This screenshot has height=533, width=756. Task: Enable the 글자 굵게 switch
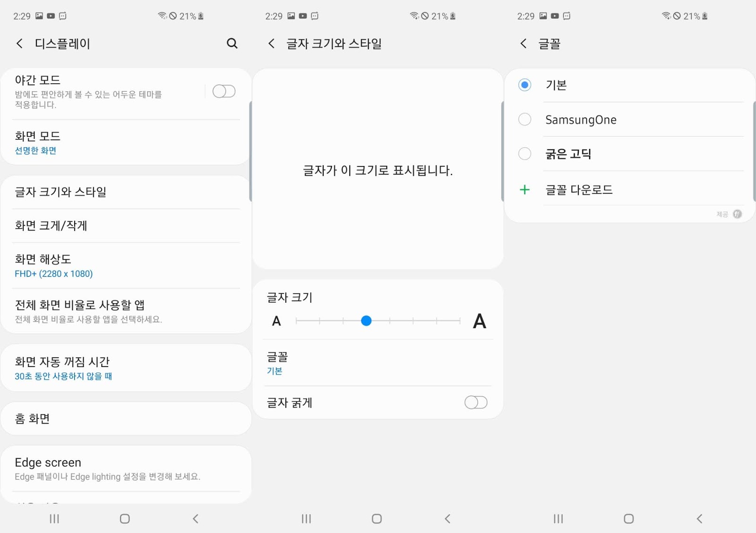pos(476,402)
